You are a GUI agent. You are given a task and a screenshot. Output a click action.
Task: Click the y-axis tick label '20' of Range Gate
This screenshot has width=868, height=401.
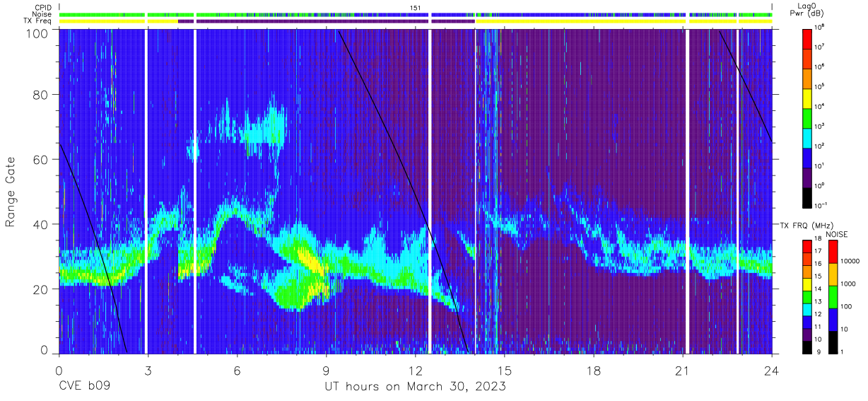(x=40, y=289)
